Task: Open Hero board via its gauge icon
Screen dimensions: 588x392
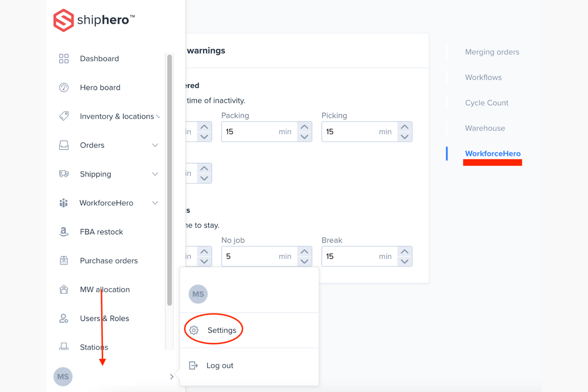Action: pyautogui.click(x=64, y=87)
